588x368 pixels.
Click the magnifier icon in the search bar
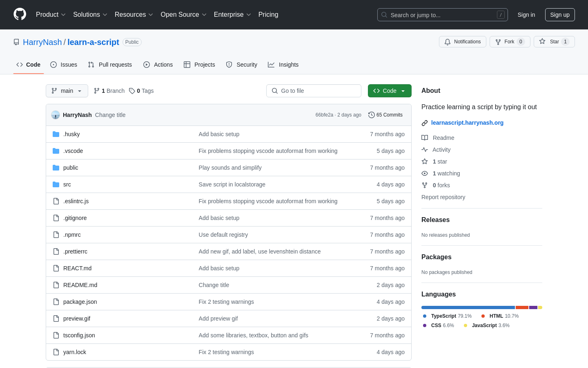pos(384,15)
